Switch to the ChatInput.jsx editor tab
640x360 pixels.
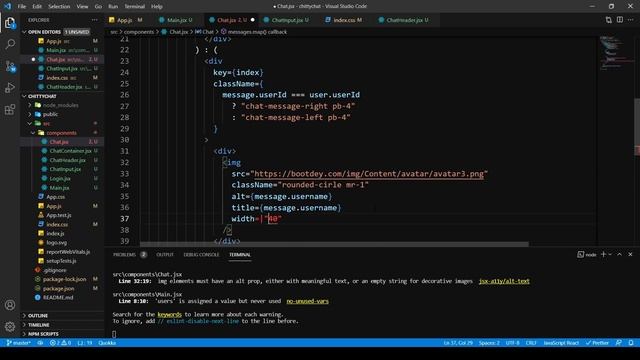(290, 20)
